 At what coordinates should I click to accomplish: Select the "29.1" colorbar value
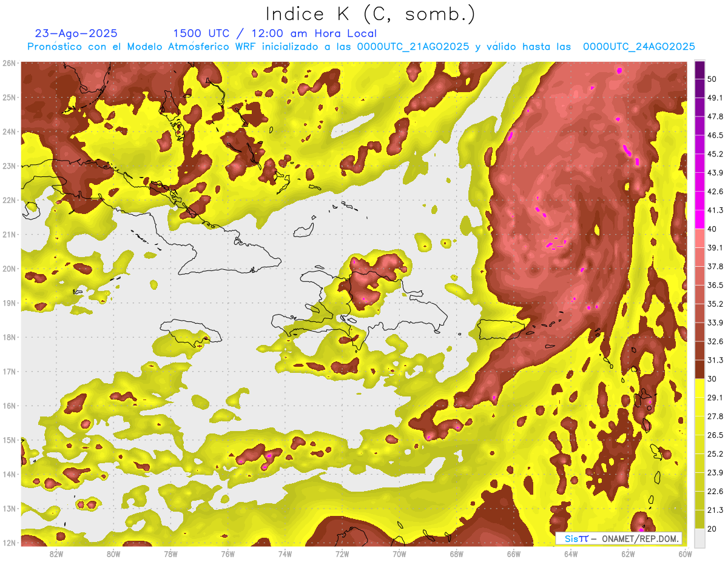(x=715, y=397)
